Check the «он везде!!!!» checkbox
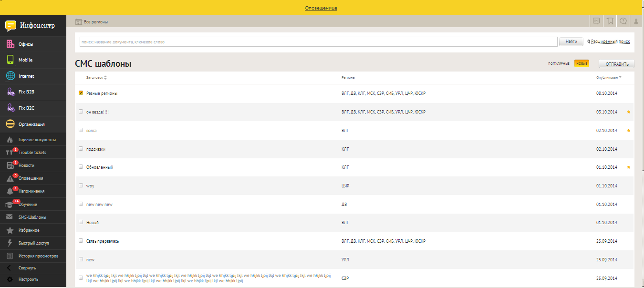Viewport: 644px width, 288px height. (81, 111)
